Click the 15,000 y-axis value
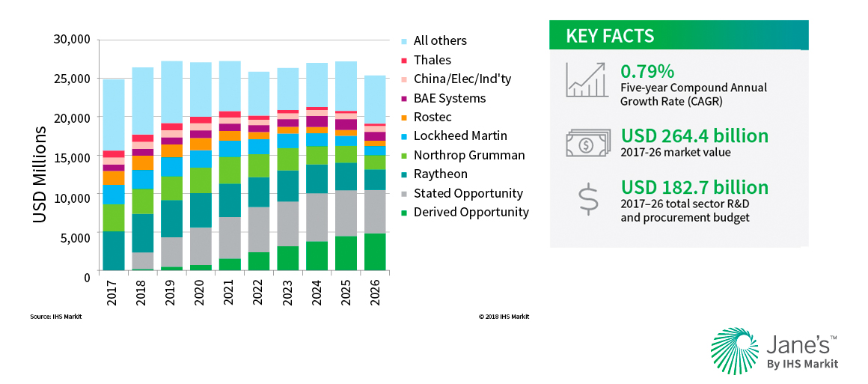 pyautogui.click(x=72, y=158)
